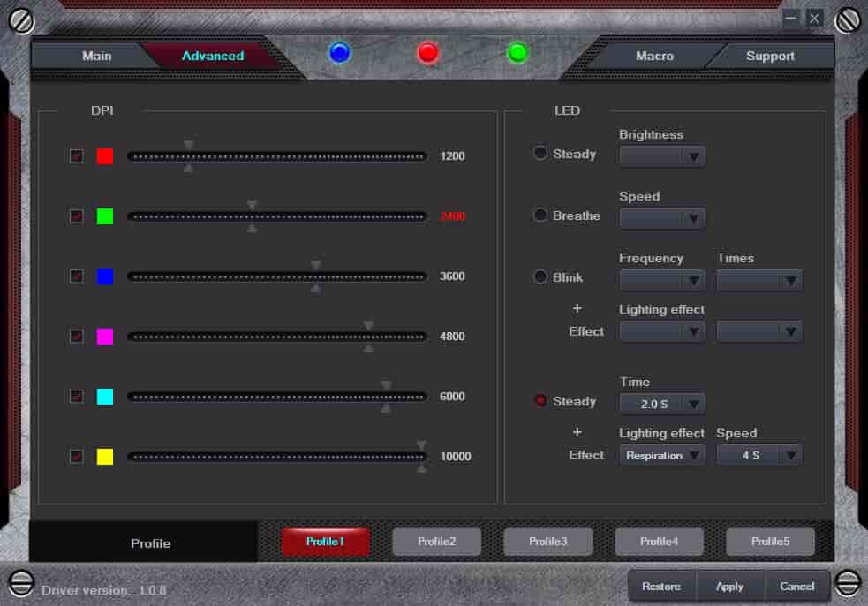868x606 pixels.
Task: Click the green LED color ball
Action: click(517, 53)
